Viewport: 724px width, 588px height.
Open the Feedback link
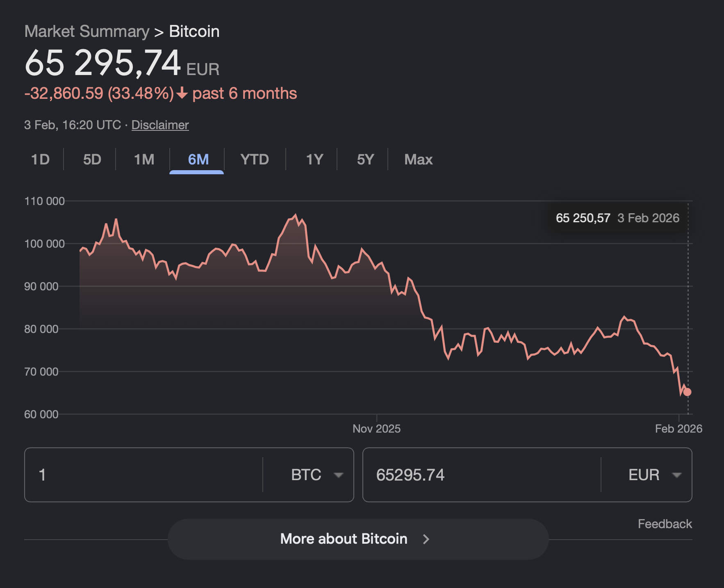[x=665, y=524]
